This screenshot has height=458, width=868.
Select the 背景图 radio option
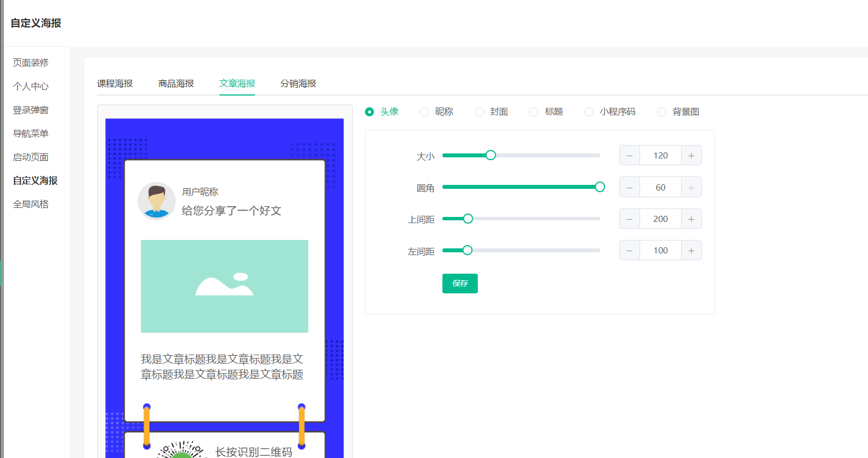[x=679, y=112]
